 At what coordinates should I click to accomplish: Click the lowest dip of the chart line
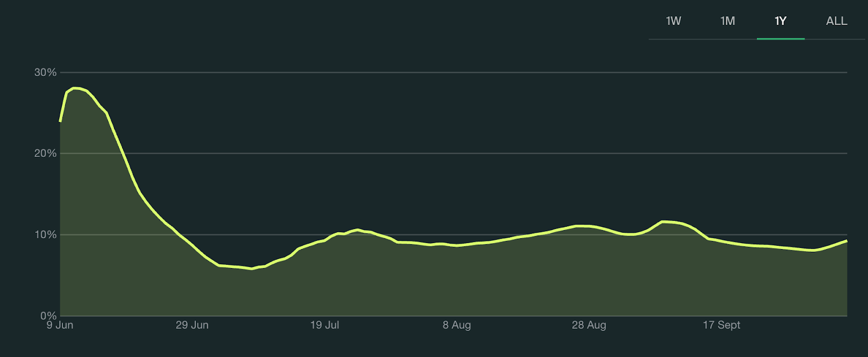251,269
